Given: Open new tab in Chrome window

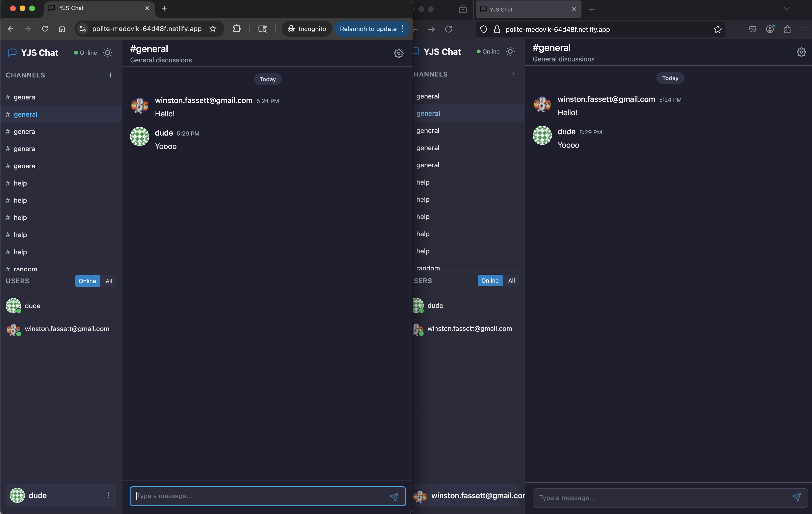Looking at the screenshot, I should (165, 8).
